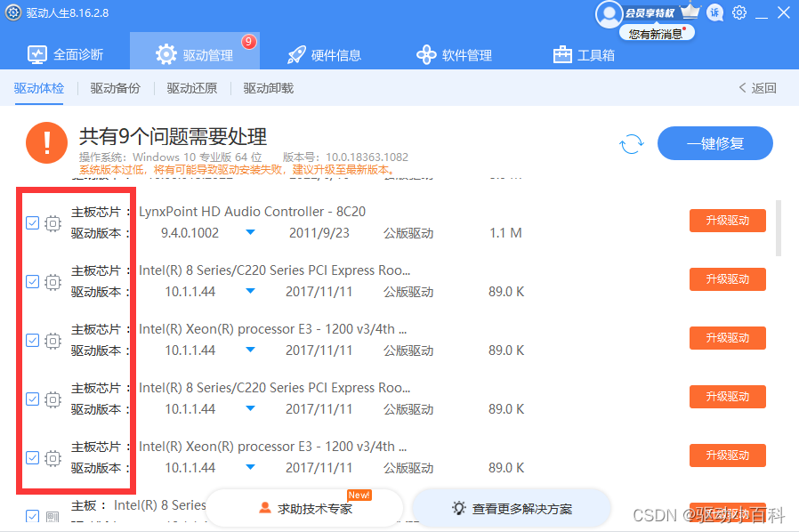Click red badge 9 on driver management tab
Screen dimensions: 799x532
[248, 42]
